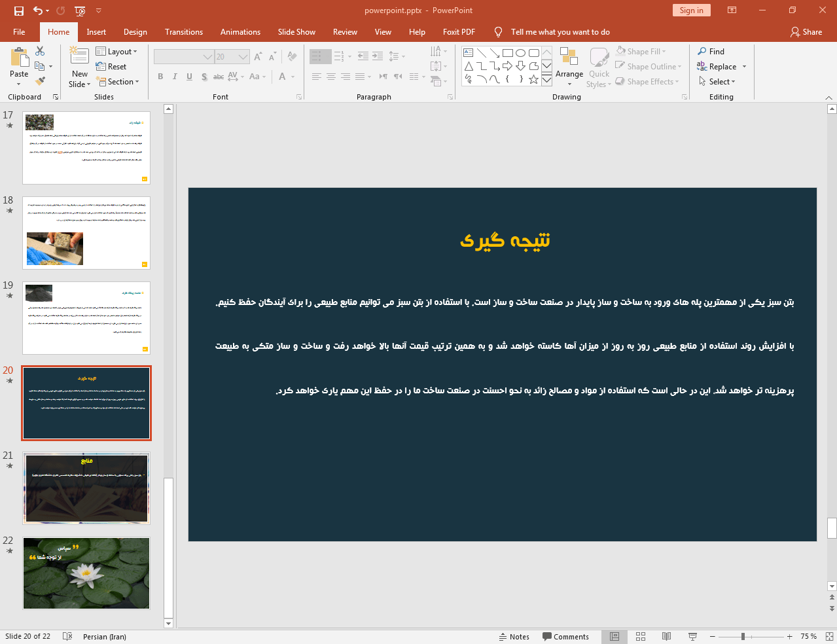This screenshot has height=644, width=837.
Task: Reset the slide layout
Action: [111, 67]
